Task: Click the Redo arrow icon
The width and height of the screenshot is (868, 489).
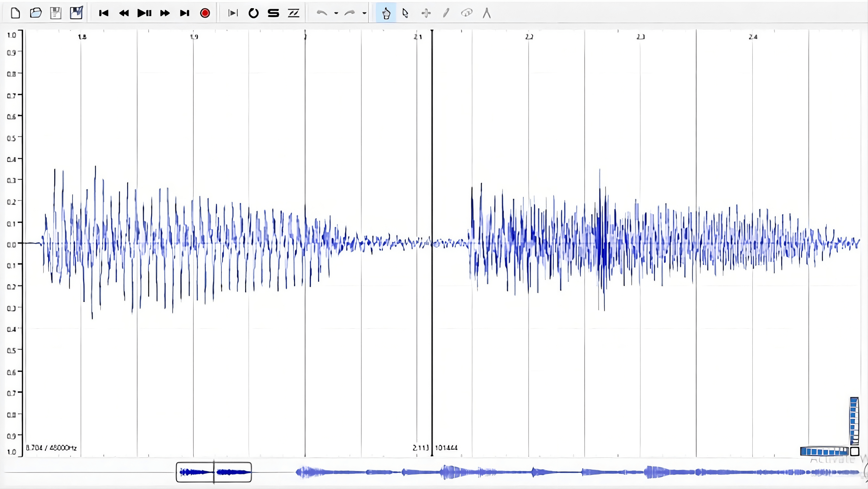Action: coord(350,13)
